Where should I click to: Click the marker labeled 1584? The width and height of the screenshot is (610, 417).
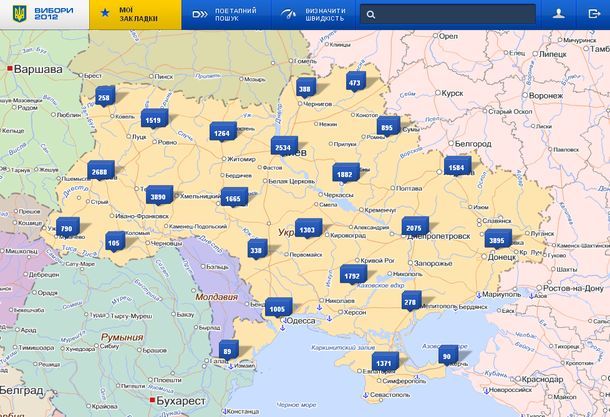coord(457,167)
